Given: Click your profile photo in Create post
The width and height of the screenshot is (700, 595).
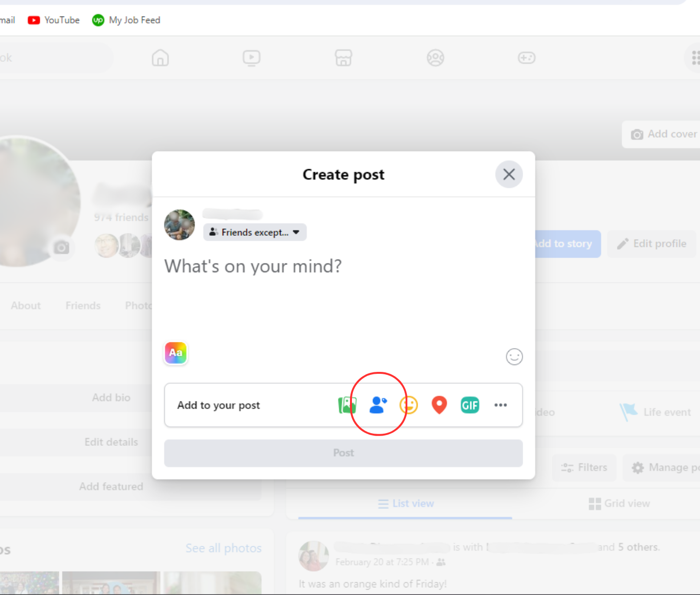Looking at the screenshot, I should point(179,225).
